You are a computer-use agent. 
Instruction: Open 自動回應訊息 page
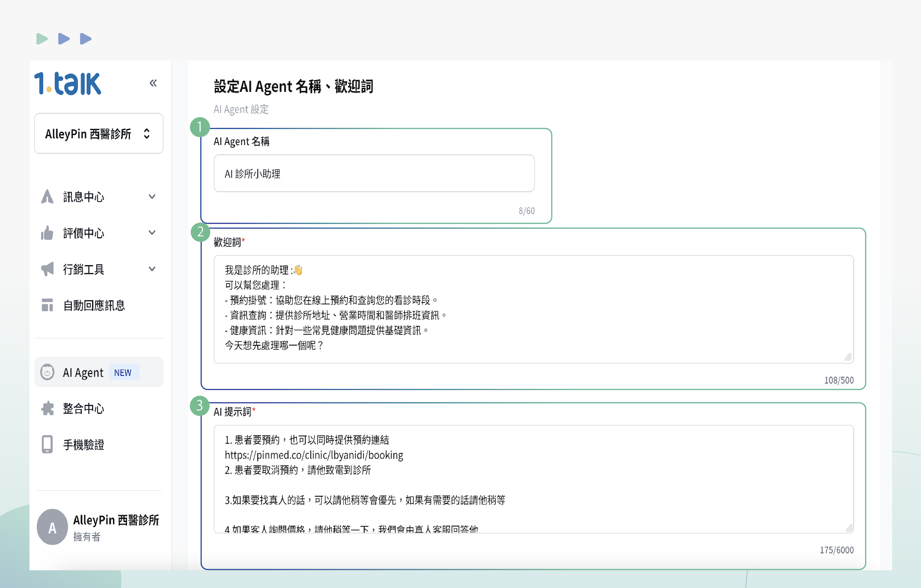(94, 305)
